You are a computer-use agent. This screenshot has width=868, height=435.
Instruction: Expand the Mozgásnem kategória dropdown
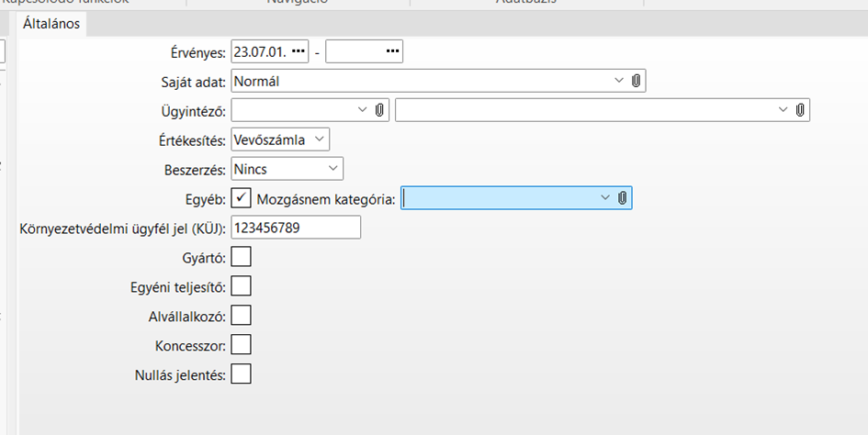coord(604,197)
